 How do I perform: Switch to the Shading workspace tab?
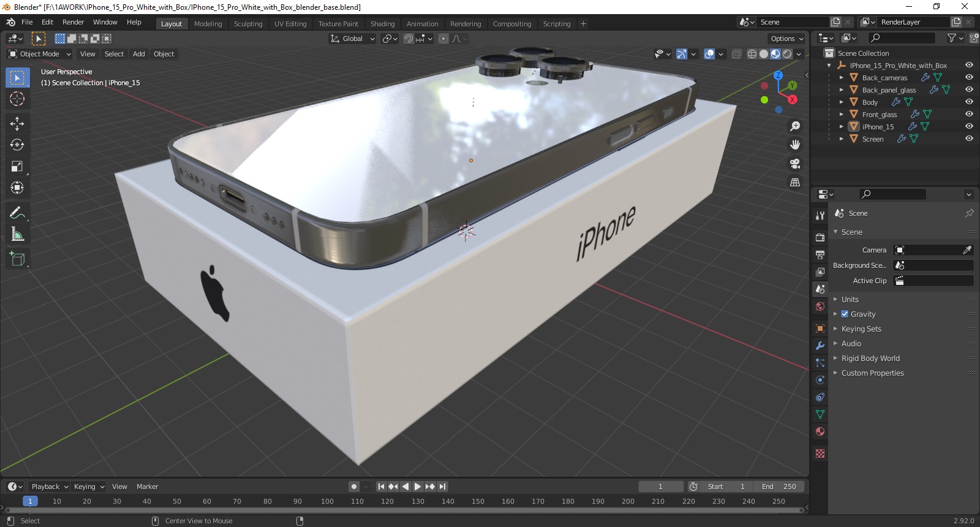pos(382,24)
